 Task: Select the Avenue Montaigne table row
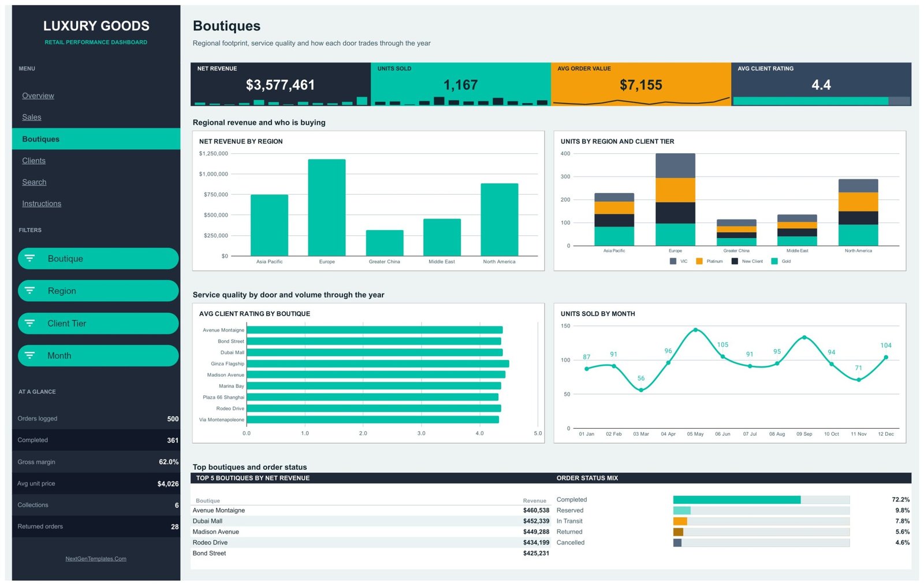(x=371, y=510)
